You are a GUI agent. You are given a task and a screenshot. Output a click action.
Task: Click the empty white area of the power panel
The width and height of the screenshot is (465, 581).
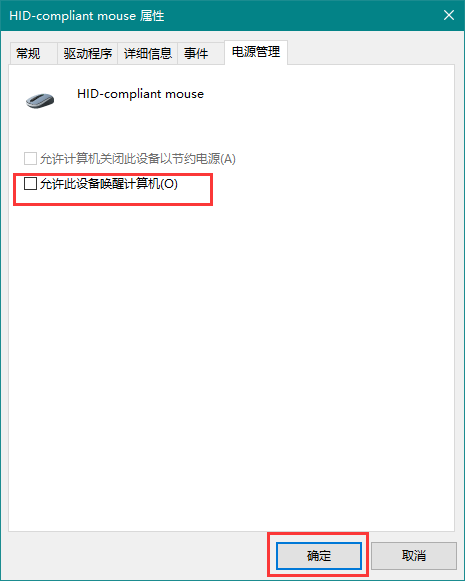tap(232, 352)
